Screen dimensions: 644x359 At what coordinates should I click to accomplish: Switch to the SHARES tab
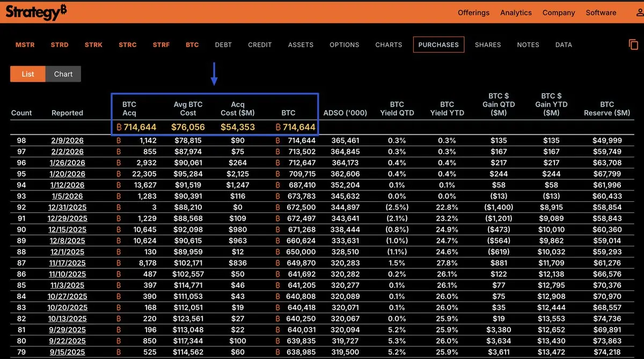coord(488,45)
